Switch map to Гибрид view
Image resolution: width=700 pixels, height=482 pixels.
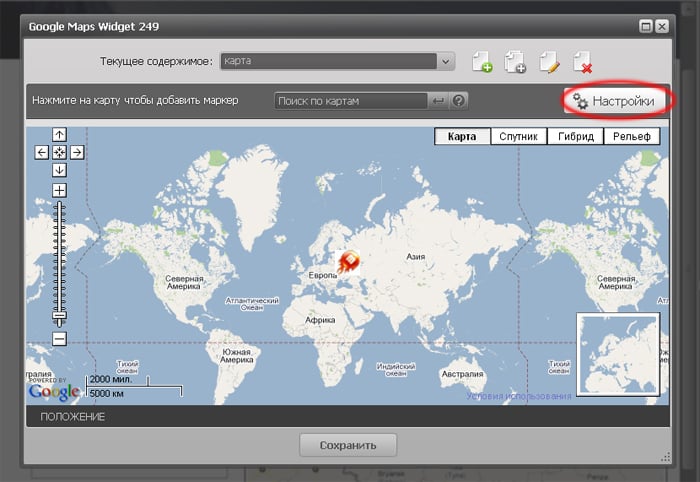click(x=575, y=137)
